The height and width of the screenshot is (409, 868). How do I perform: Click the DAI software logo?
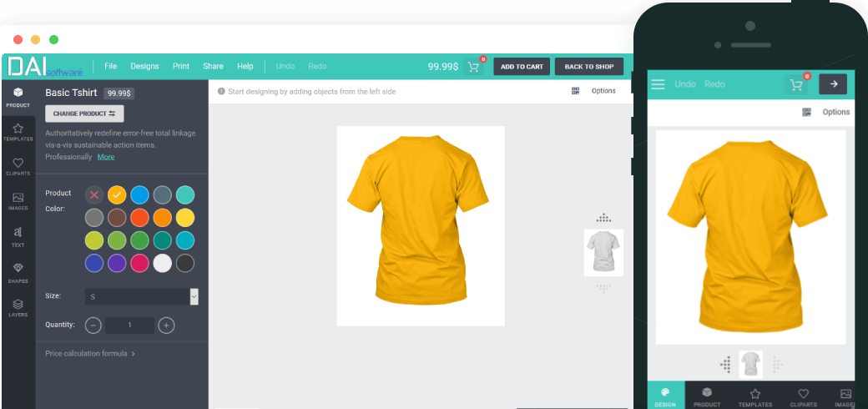45,67
